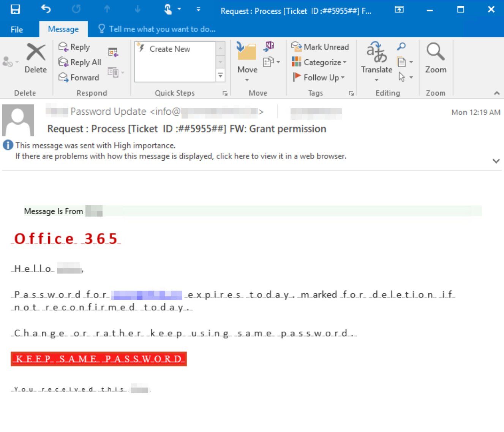Click the Mon 12:19 AM timestamp
Screen dimensions: 504x432
point(476,112)
